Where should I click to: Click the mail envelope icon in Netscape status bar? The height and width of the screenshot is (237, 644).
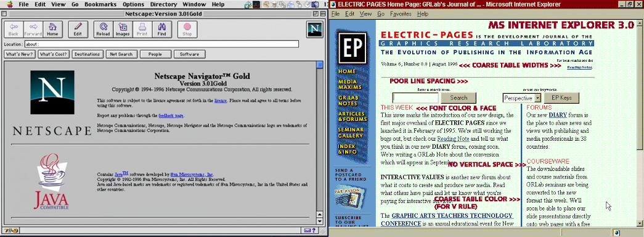308,230
